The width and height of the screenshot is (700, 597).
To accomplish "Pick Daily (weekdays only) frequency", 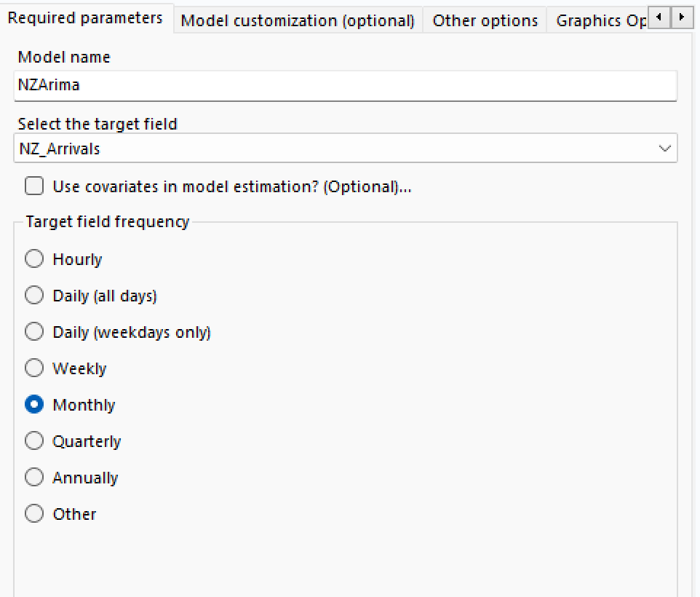I will point(34,332).
